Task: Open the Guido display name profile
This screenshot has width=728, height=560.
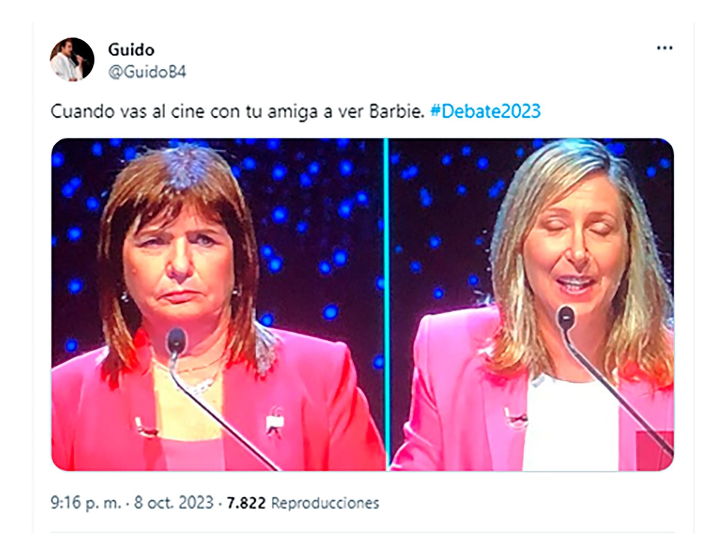Action: pyautogui.click(x=131, y=50)
